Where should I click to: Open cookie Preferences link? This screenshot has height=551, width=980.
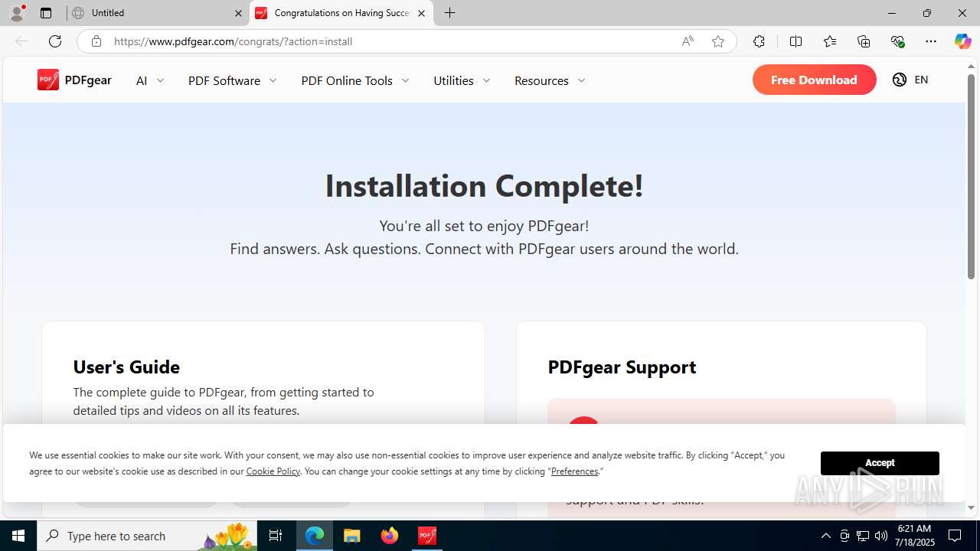(575, 471)
